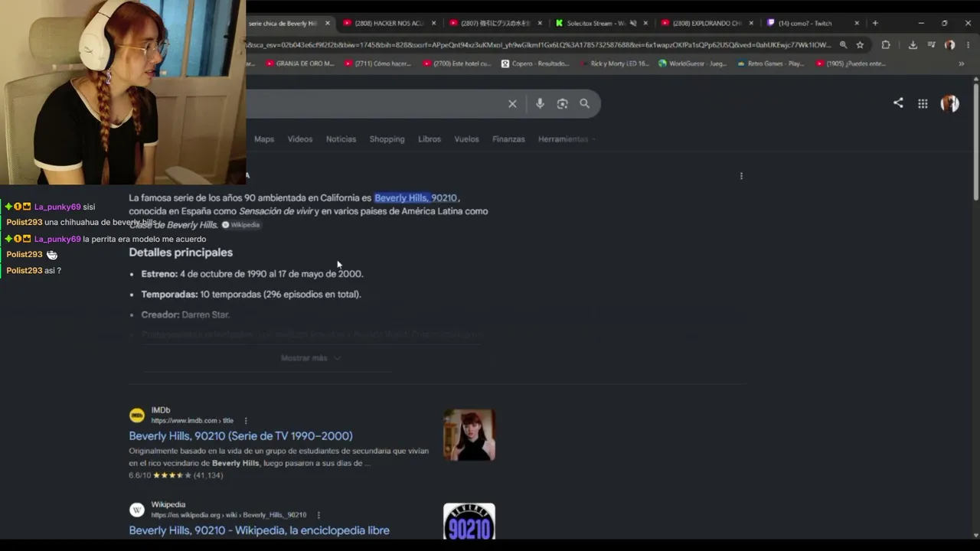Open options menu for the Wikipedia result
The image size is (980, 551).
pyautogui.click(x=318, y=515)
